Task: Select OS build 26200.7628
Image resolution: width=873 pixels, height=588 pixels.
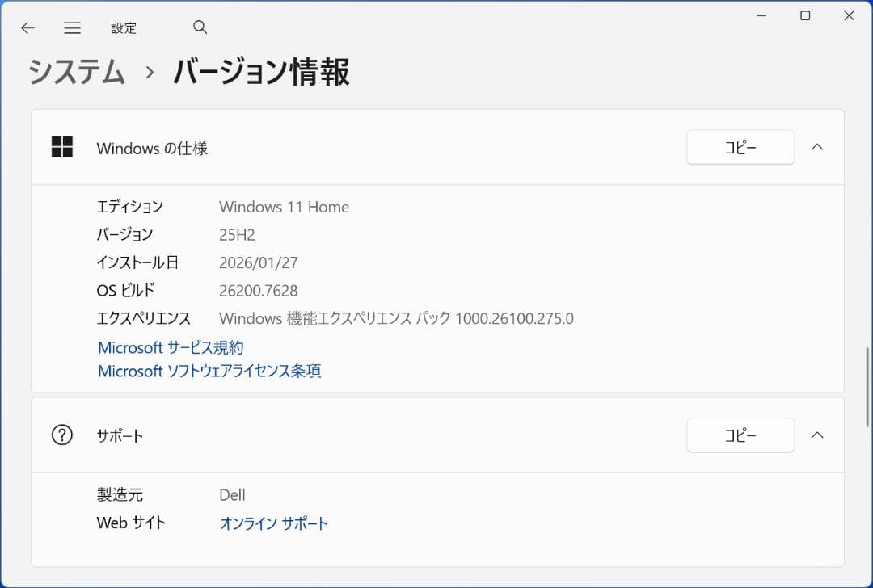Action: pyautogui.click(x=259, y=291)
